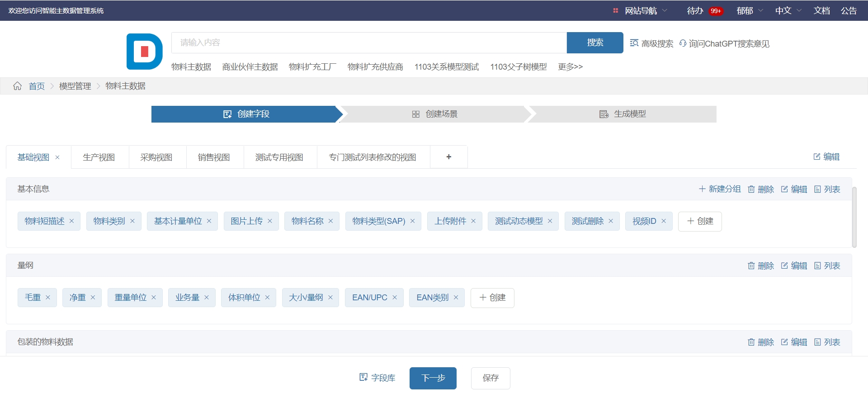Viewport: 868px width, 398px height.
Task: Switch to the 测试专用视图 tab
Action: tap(279, 157)
